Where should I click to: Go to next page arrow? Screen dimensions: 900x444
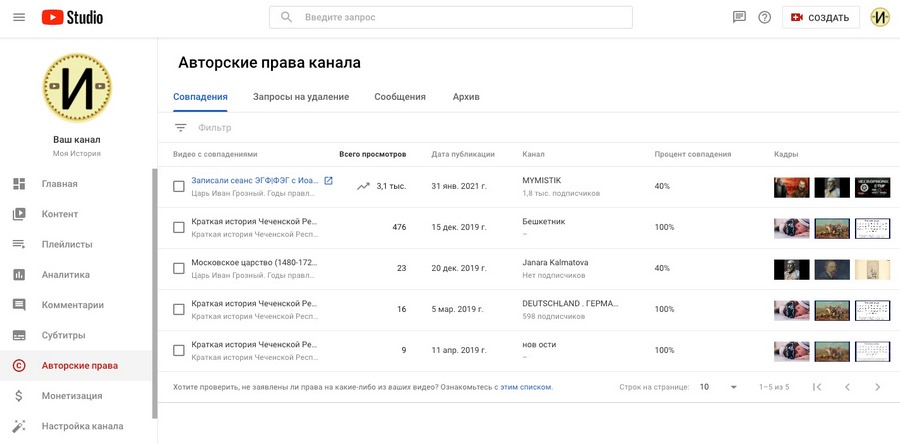click(x=877, y=387)
